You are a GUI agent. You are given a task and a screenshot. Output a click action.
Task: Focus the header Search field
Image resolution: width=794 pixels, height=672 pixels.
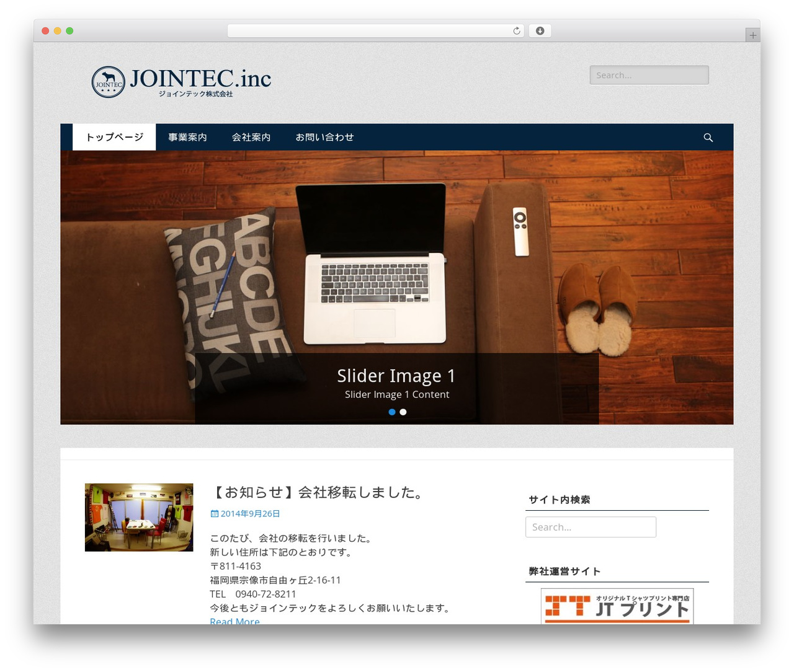click(649, 75)
